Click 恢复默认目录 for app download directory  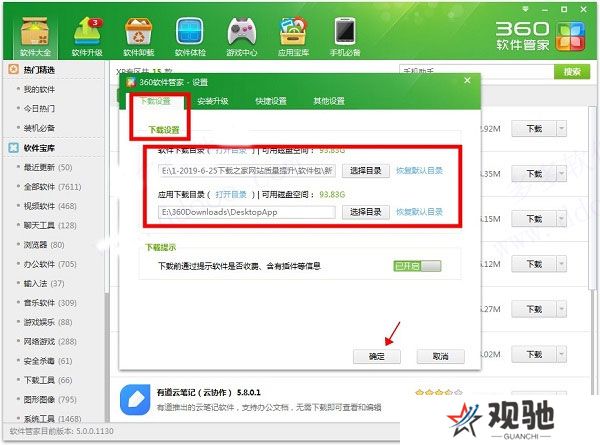[x=419, y=212]
